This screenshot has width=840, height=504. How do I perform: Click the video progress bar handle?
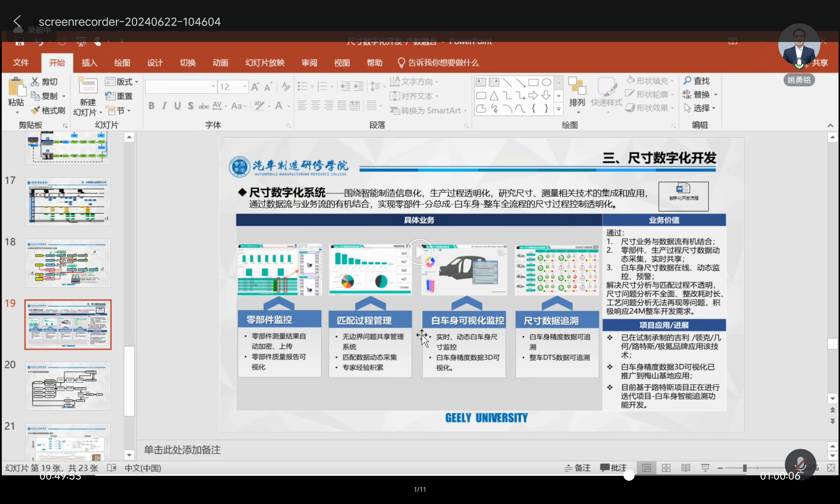pos(629,475)
